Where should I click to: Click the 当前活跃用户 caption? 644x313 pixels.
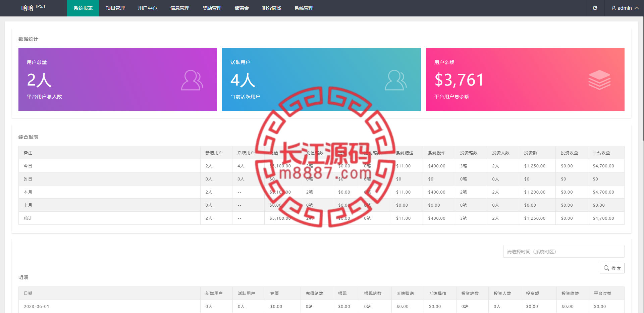tap(245, 97)
